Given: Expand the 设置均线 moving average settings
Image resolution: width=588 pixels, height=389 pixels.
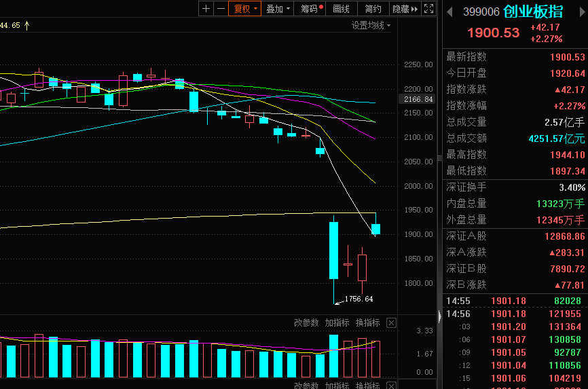Looking at the screenshot, I should pos(371,25).
